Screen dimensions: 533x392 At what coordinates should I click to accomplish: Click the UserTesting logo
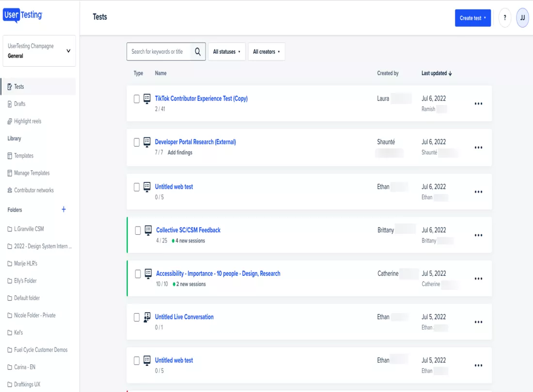23,15
